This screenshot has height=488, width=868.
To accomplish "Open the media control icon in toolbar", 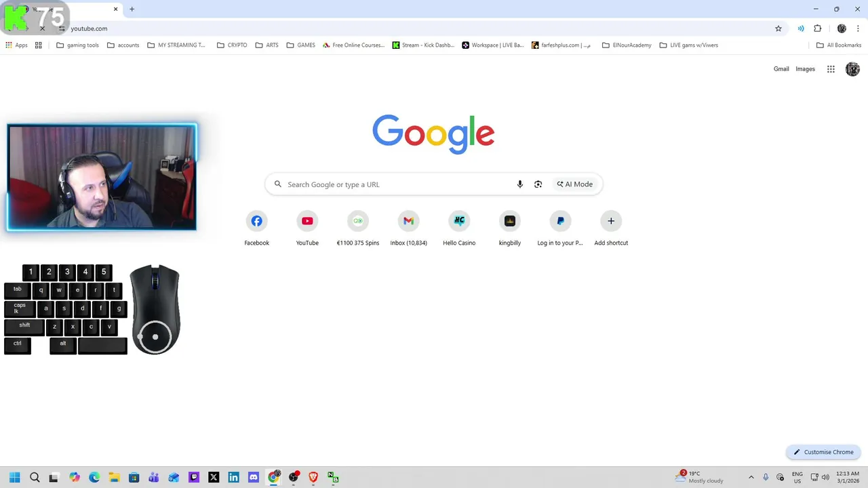I will coord(801,28).
